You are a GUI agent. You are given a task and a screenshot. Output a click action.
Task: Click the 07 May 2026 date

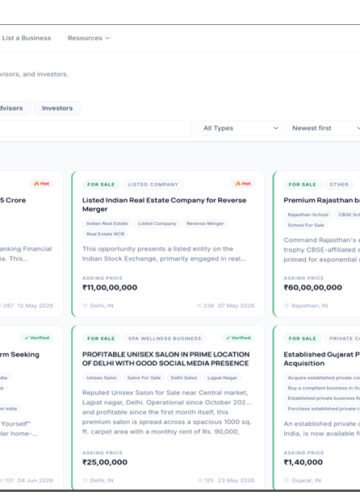[x=236, y=306]
